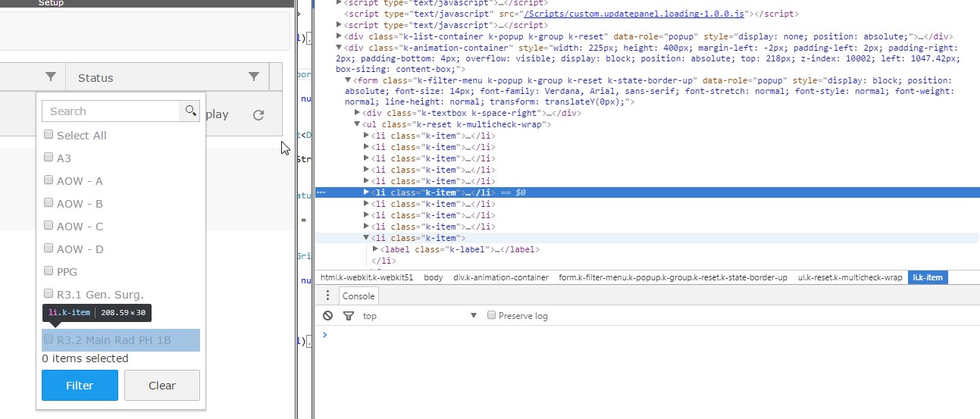This screenshot has height=419, width=980.
Task: Collapse the expanded li k-item above label
Action: (x=367, y=238)
